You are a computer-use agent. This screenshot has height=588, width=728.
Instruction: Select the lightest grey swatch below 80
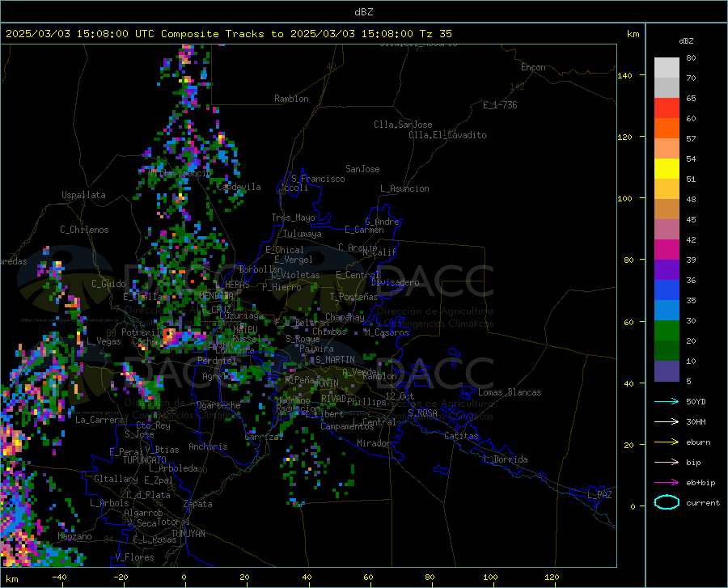[x=667, y=68]
